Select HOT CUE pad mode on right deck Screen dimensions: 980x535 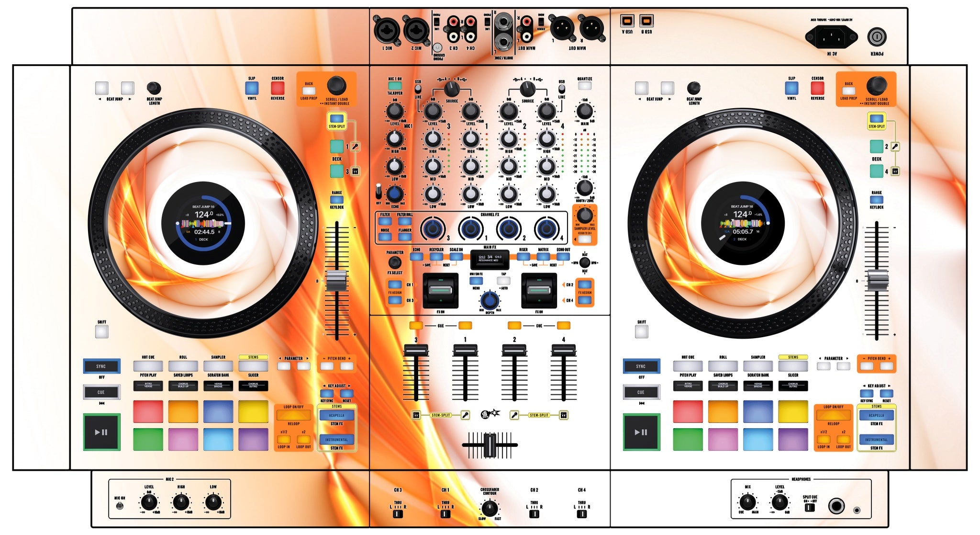pyautogui.click(x=688, y=366)
